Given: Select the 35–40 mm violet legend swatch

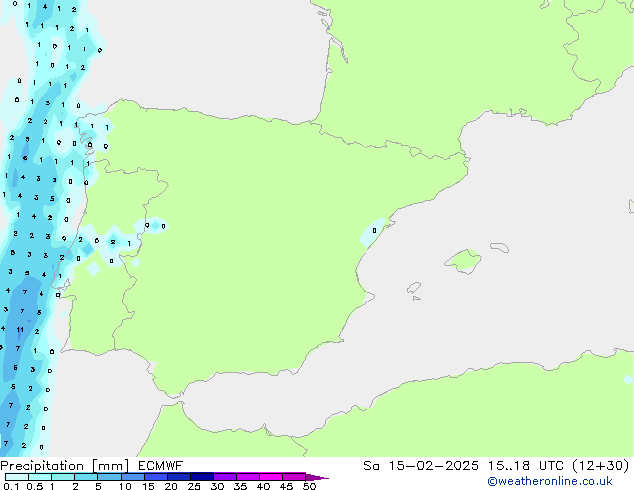Looking at the screenshot, I should click(x=248, y=477).
